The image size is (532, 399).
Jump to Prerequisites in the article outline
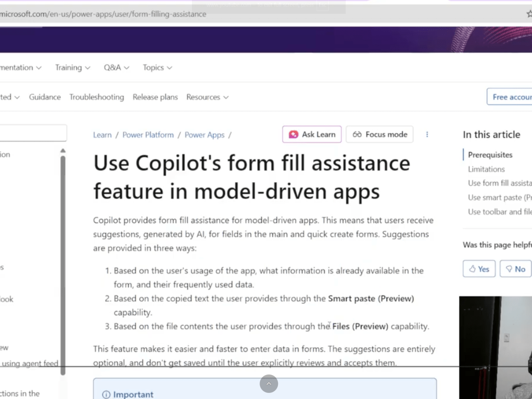point(490,155)
